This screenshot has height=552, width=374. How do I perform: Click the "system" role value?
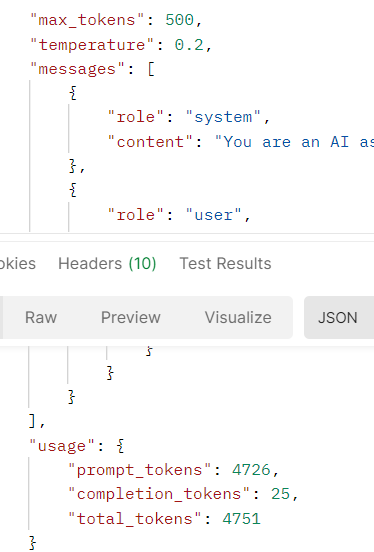(x=223, y=117)
